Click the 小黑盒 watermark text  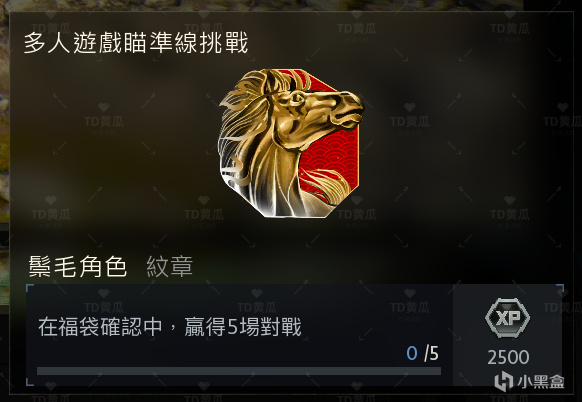coord(541,382)
